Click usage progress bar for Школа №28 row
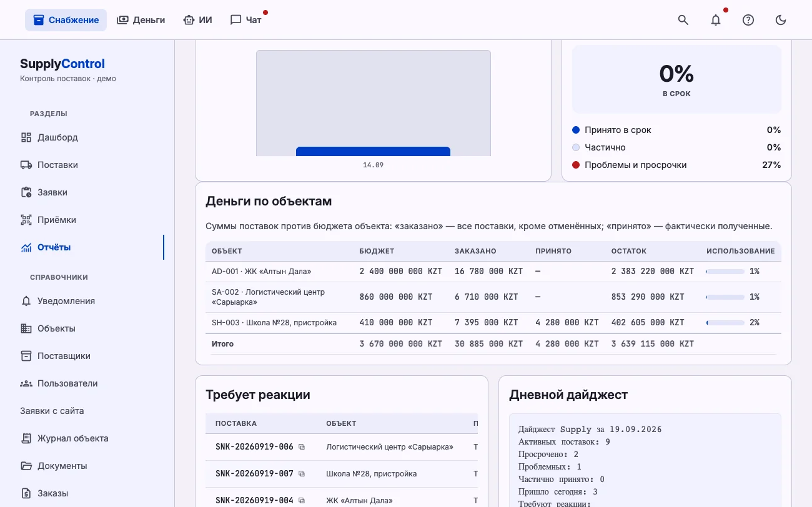Screen dimensions: 812x507 725,323
